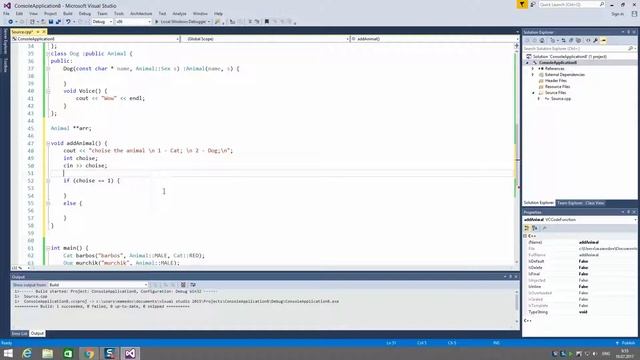The width and height of the screenshot is (640, 360).
Task: Click Categorized view icon in Properties panel
Action: 527,228
